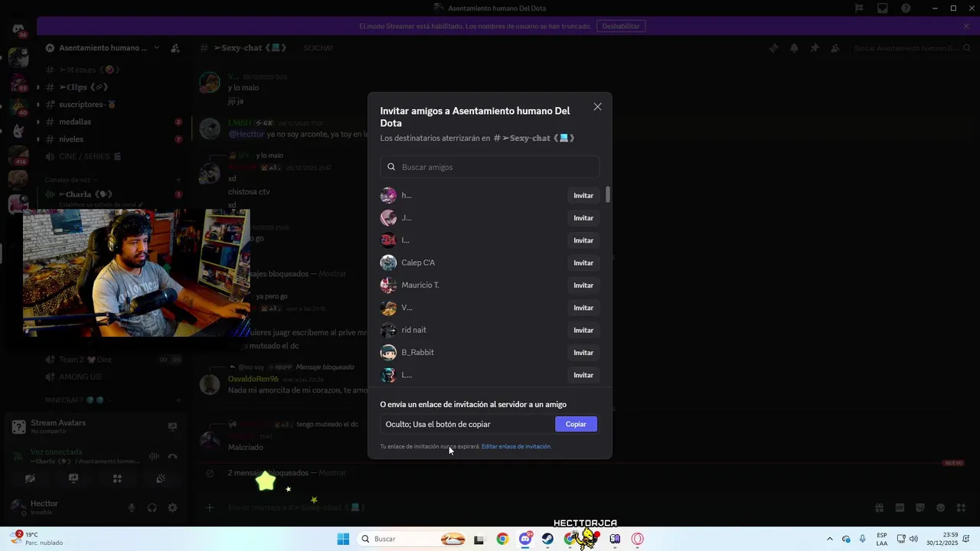Open the activities icon in voice panel
The width and height of the screenshot is (980, 551).
click(117, 478)
